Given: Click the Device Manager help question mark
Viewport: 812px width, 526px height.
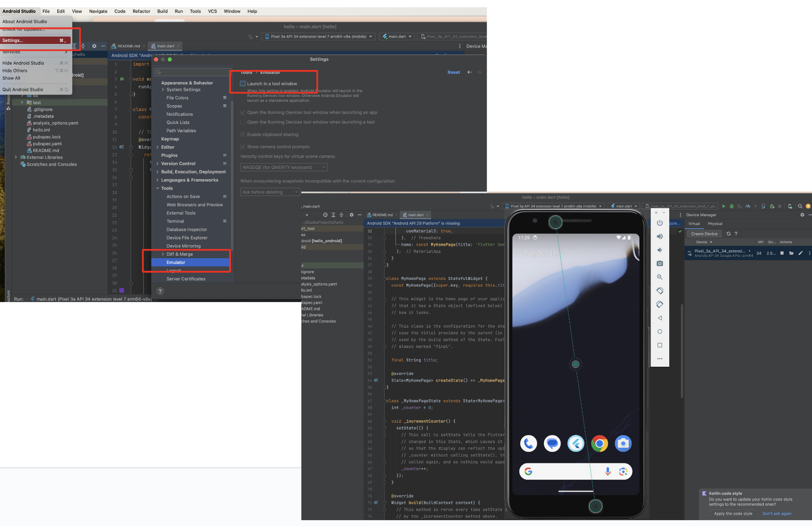Looking at the screenshot, I should pyautogui.click(x=736, y=234).
